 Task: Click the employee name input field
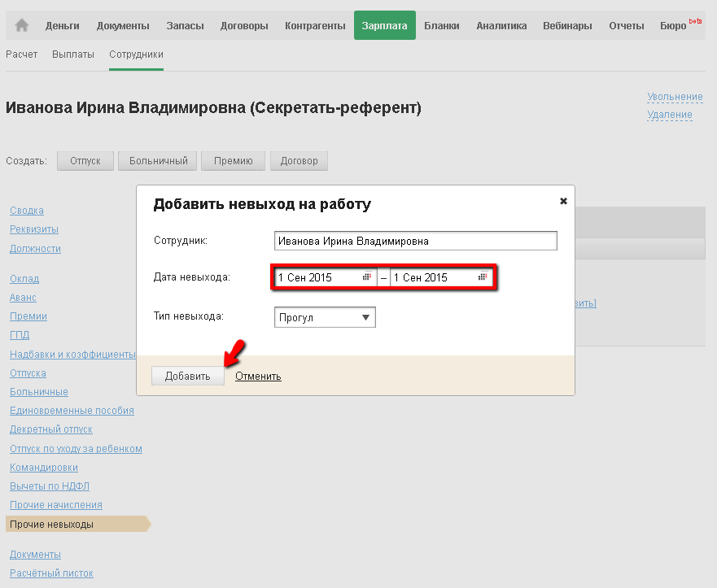pyautogui.click(x=416, y=241)
